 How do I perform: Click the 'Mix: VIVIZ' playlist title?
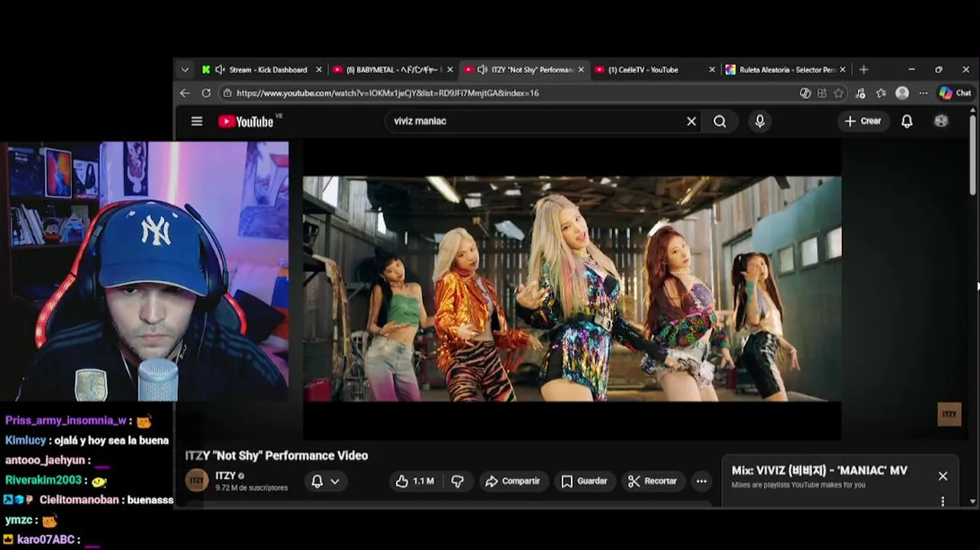(x=820, y=471)
